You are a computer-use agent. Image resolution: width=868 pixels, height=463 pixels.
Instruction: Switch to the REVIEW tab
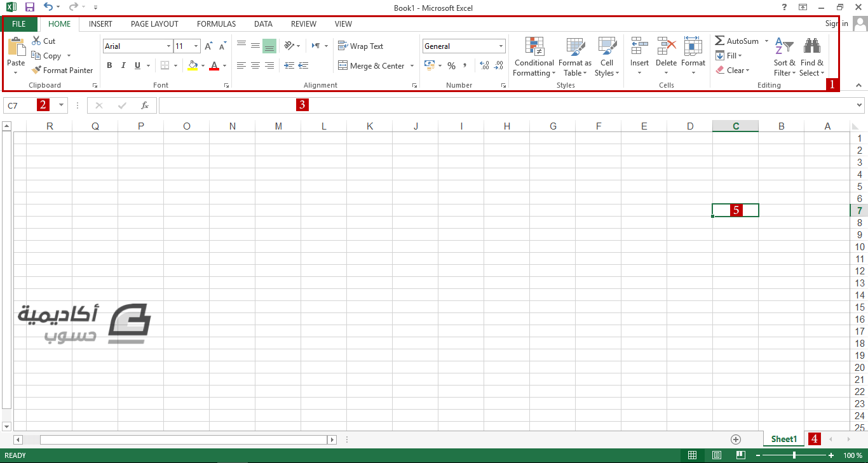pyautogui.click(x=304, y=24)
